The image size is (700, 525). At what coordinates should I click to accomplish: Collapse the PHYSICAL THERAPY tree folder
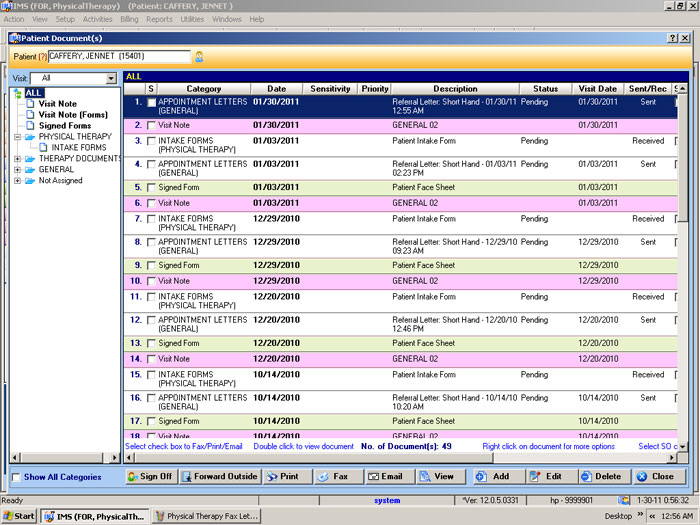click(x=17, y=137)
